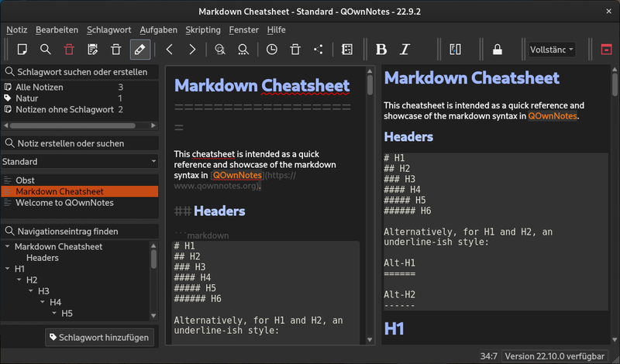Click the Schlagwort suchen oder erstellen field

pos(80,72)
